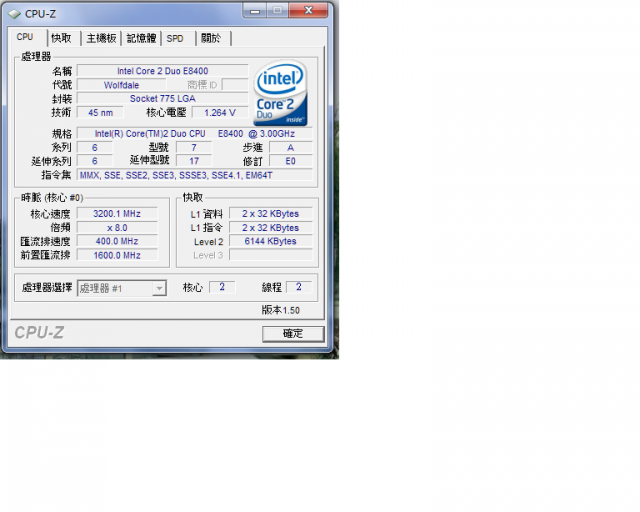The width and height of the screenshot is (640, 512).
Task: Click the instruction set field MMX, SSE
Action: pos(195,176)
